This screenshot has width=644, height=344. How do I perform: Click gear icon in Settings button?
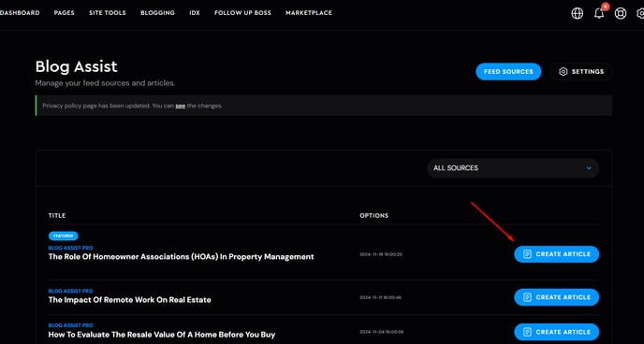(x=563, y=72)
